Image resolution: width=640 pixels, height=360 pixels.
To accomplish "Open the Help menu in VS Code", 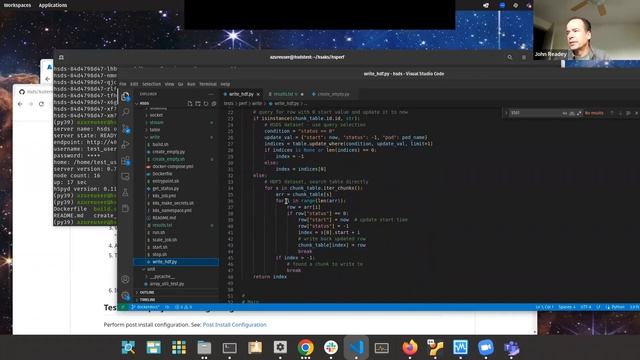I will [x=225, y=84].
